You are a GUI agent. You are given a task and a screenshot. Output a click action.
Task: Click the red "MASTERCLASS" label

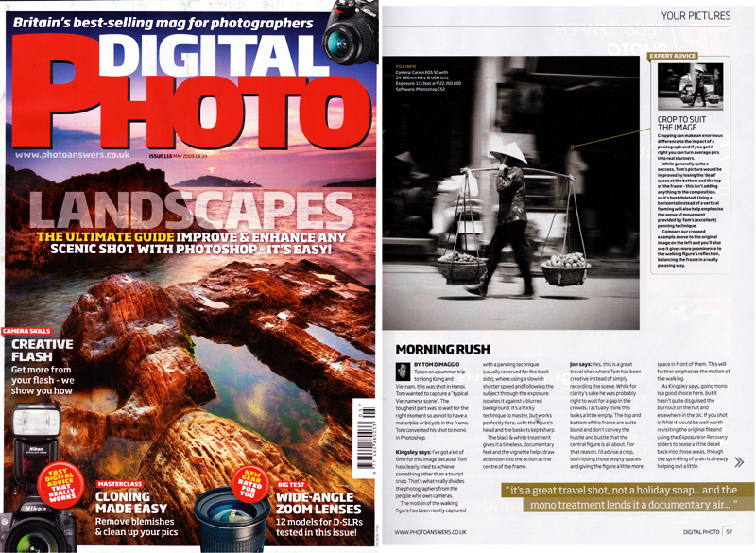(x=120, y=484)
